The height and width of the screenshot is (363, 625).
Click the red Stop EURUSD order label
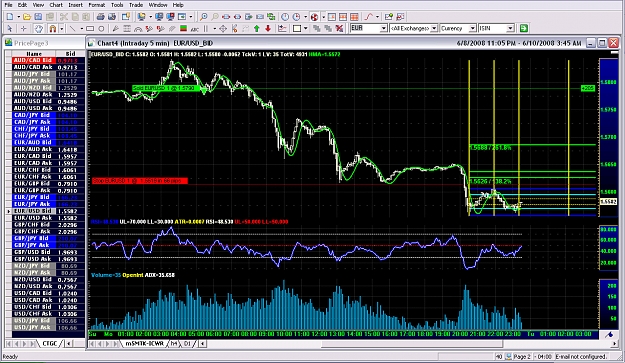140,181
